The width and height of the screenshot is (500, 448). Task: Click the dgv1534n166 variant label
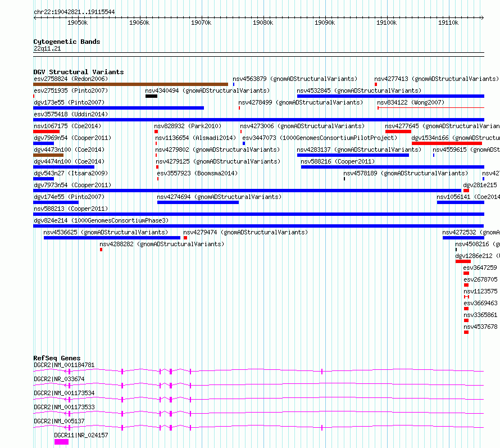click(456, 138)
